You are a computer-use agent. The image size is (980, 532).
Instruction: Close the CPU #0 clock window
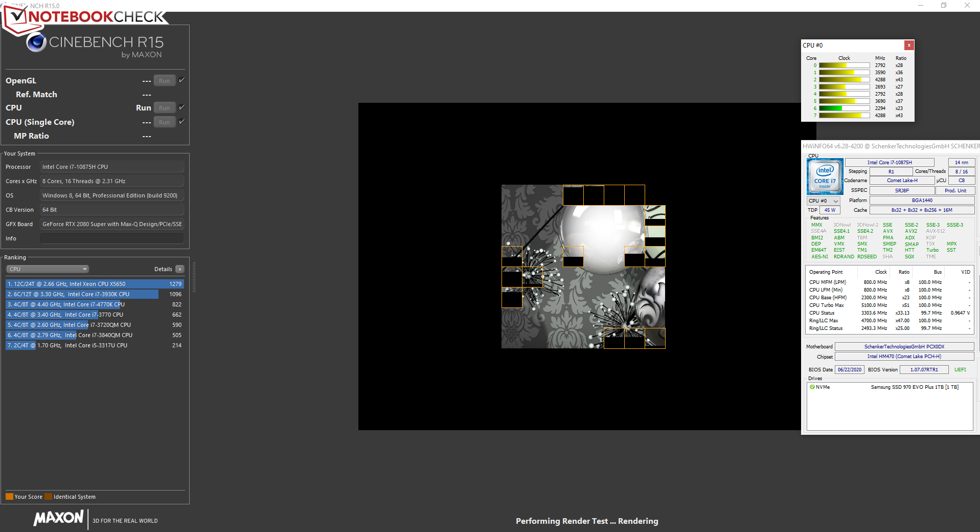(x=909, y=45)
